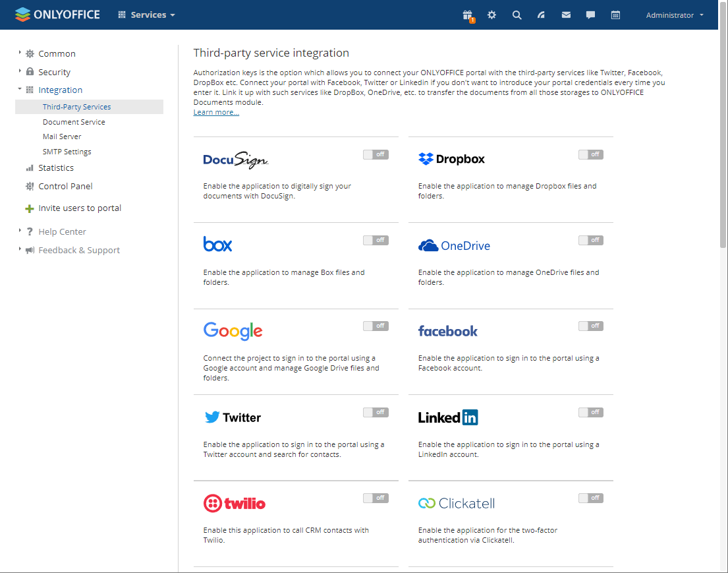Click the ONLYOFFICE logo

tap(57, 15)
